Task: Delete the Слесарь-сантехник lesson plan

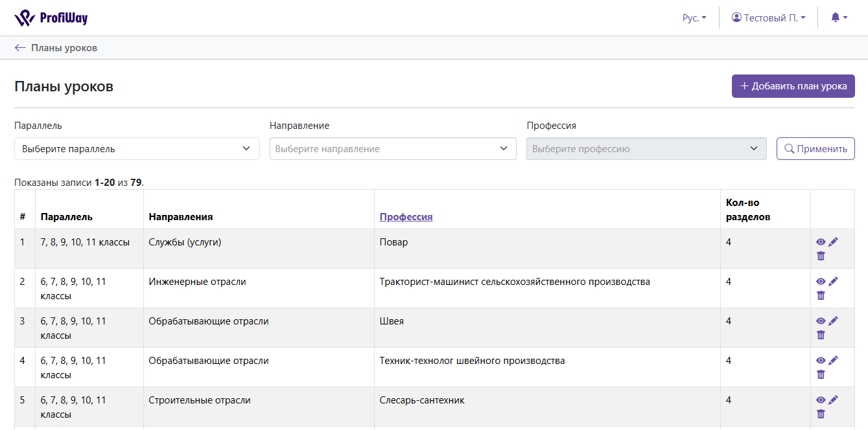Action: coord(821,414)
